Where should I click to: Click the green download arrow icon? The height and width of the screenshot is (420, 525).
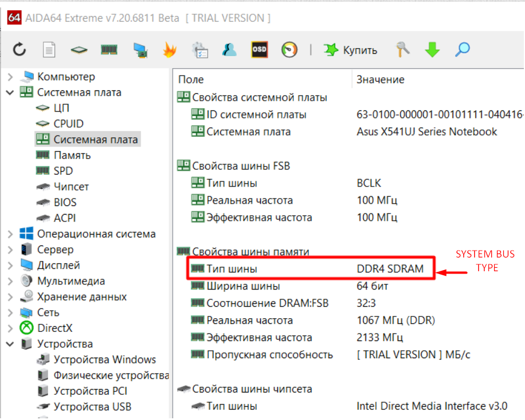[432, 50]
